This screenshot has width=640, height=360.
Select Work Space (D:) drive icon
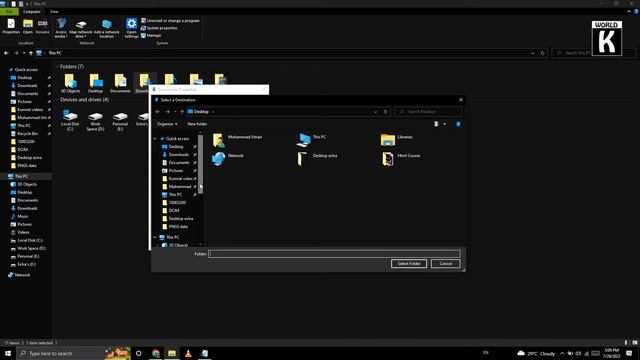pos(95,121)
